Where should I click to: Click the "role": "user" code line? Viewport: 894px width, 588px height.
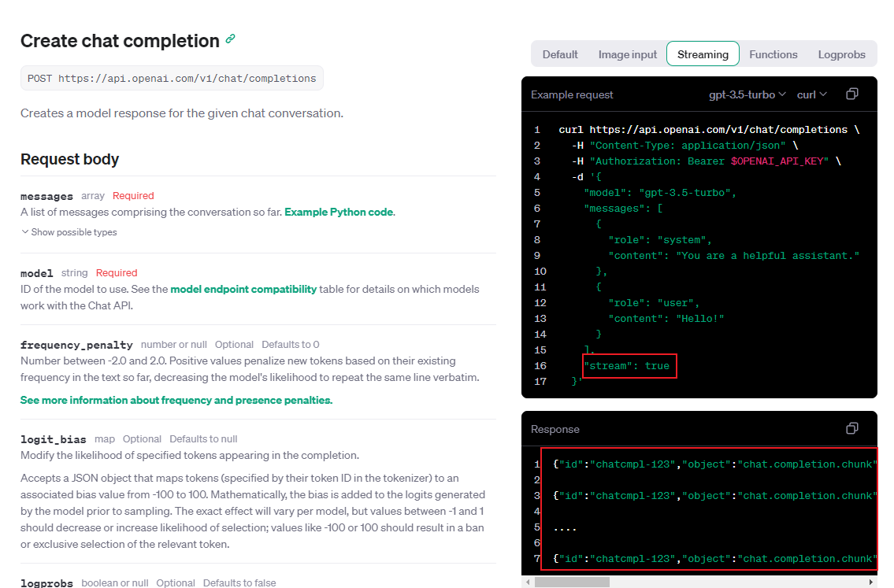pos(654,302)
